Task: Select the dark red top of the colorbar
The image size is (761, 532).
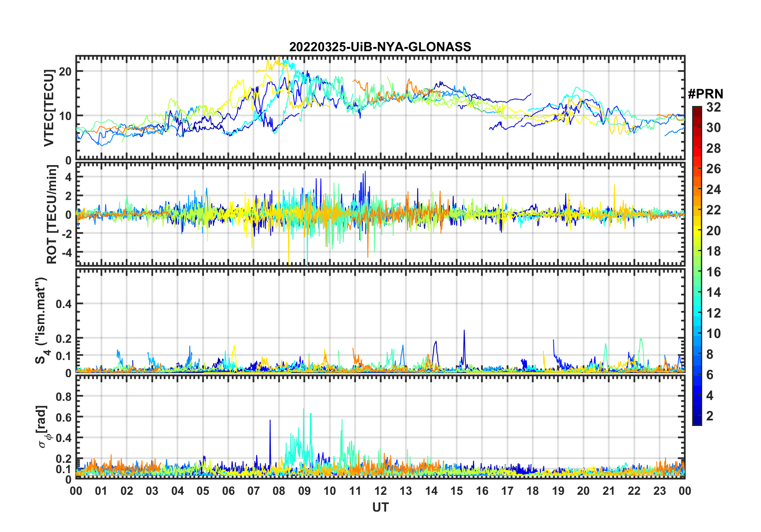Action: (x=697, y=110)
